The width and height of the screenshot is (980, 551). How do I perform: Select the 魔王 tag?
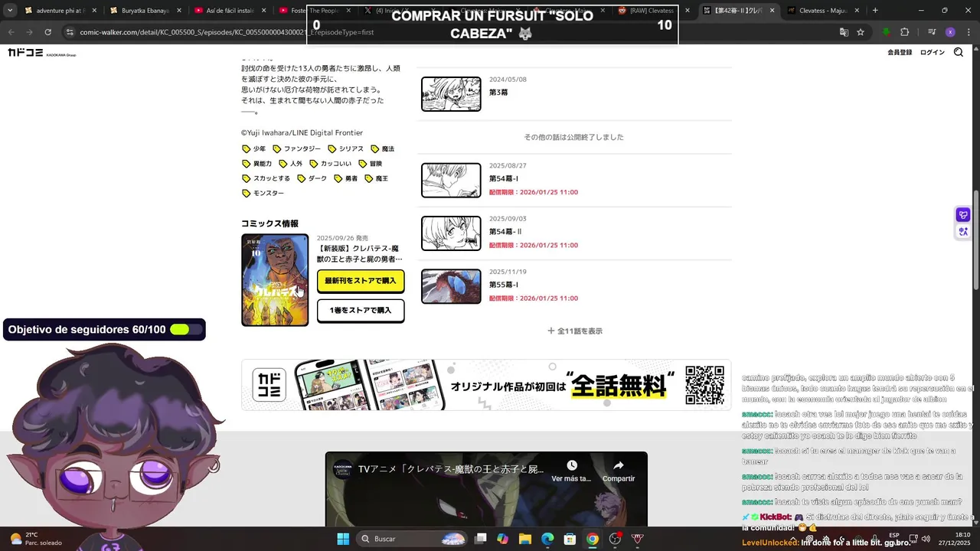click(377, 178)
